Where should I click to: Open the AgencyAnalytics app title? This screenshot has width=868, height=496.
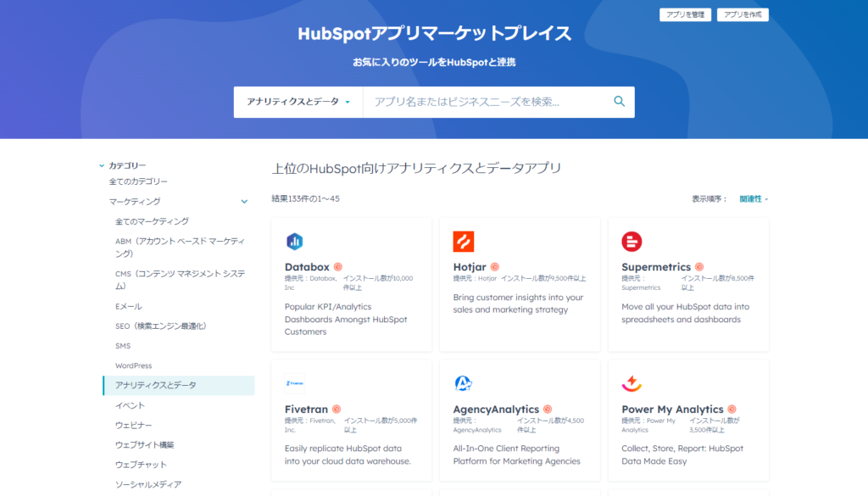coord(496,409)
